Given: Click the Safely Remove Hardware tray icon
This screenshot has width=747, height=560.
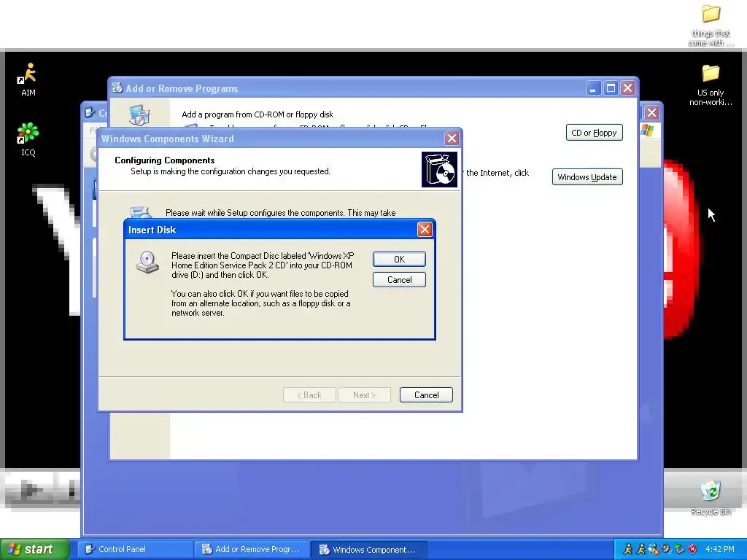Looking at the screenshot, I should point(679,549).
